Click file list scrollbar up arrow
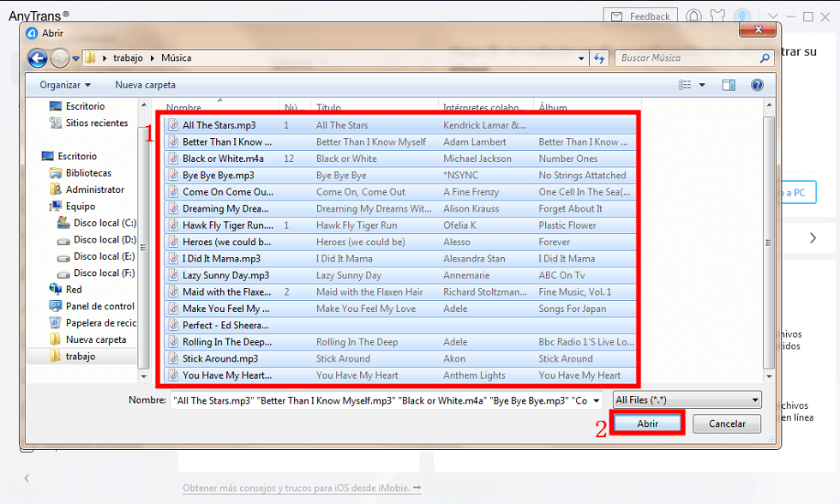Viewport: 840px width, 504px height. pos(769,105)
